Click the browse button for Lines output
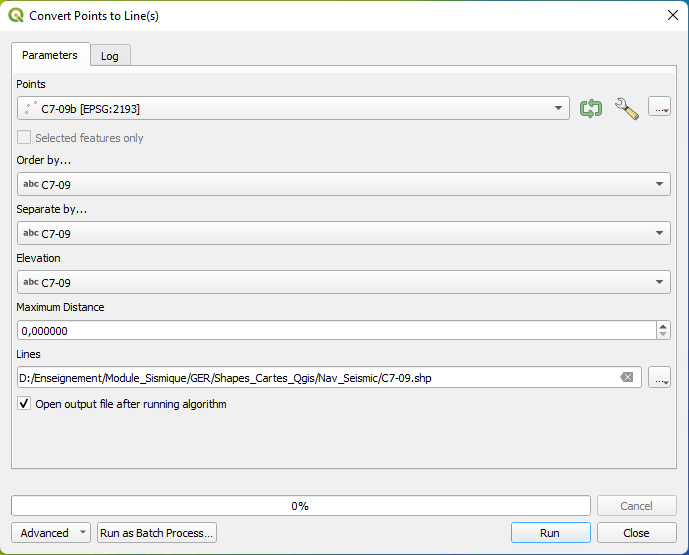 click(659, 378)
